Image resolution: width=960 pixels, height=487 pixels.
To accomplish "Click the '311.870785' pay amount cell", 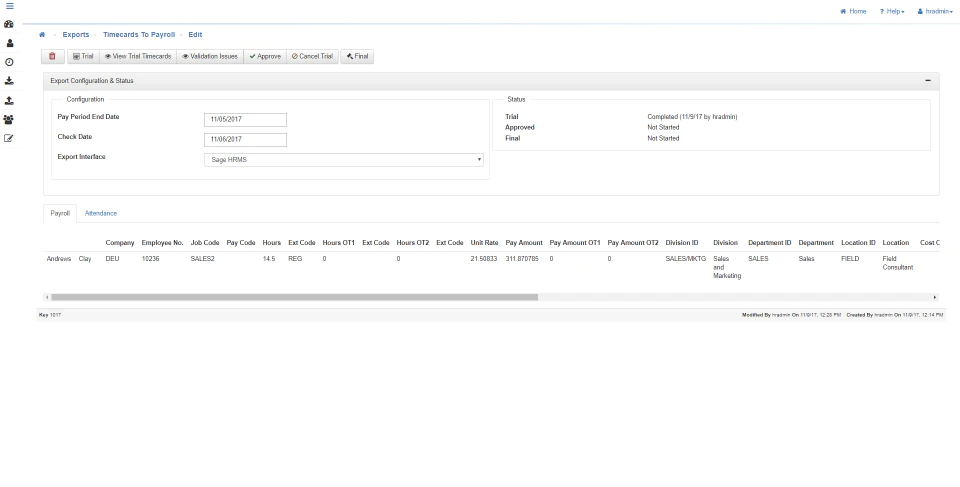I will click(x=522, y=259).
